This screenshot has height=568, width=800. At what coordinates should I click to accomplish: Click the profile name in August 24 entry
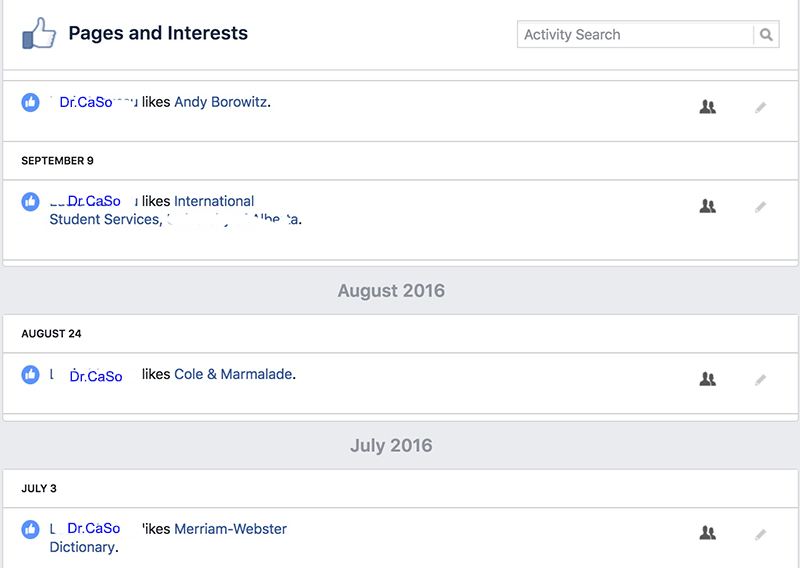click(x=94, y=376)
